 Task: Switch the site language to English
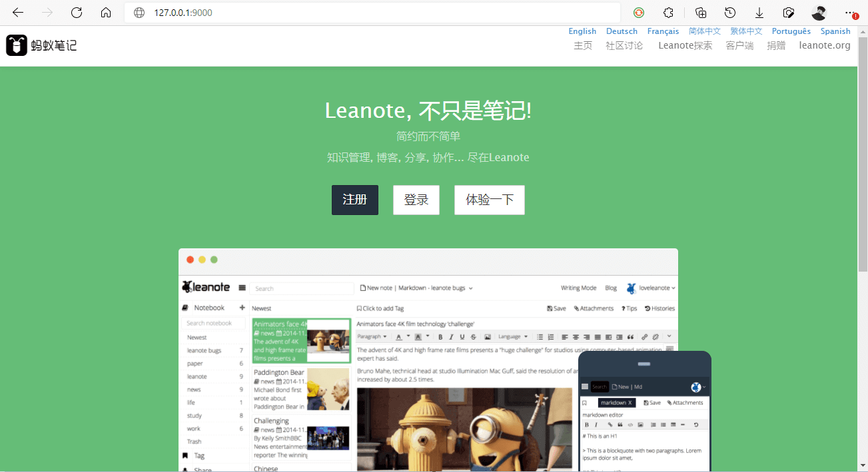(582, 31)
